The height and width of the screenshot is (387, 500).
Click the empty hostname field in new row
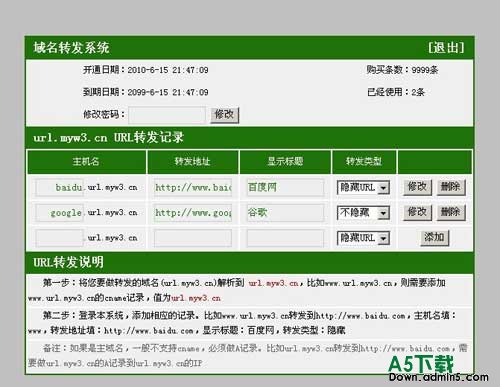(x=59, y=238)
